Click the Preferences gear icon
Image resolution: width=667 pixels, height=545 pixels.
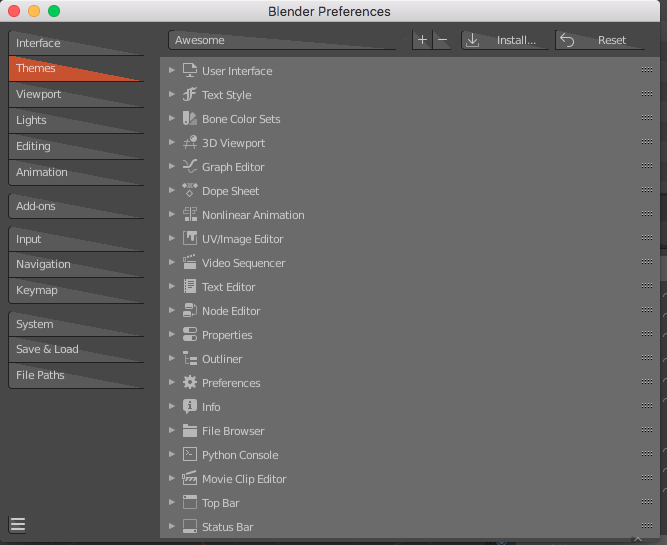190,382
